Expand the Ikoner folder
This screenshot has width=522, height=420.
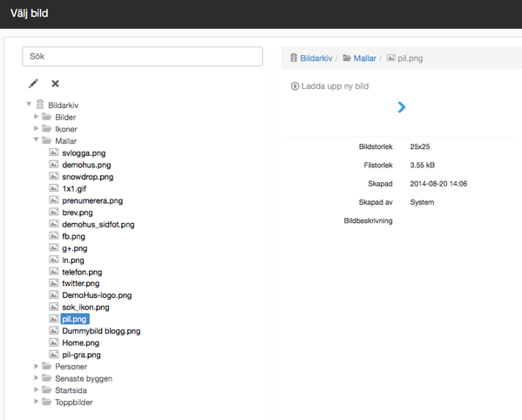36,128
